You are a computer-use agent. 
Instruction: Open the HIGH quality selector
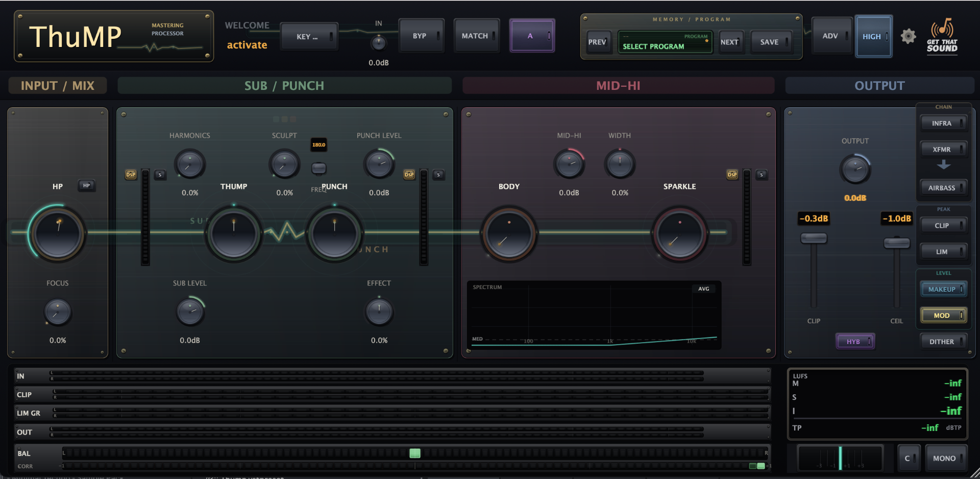click(874, 36)
